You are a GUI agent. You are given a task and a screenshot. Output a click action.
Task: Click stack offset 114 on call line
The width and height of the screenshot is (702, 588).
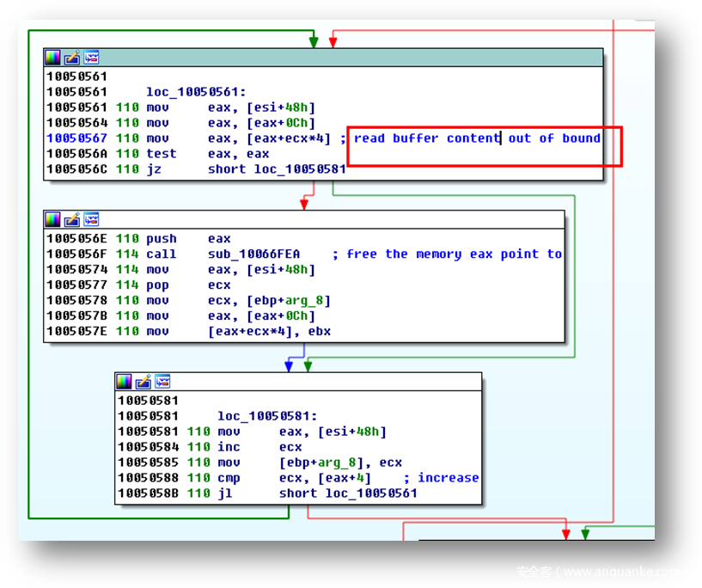click(127, 254)
